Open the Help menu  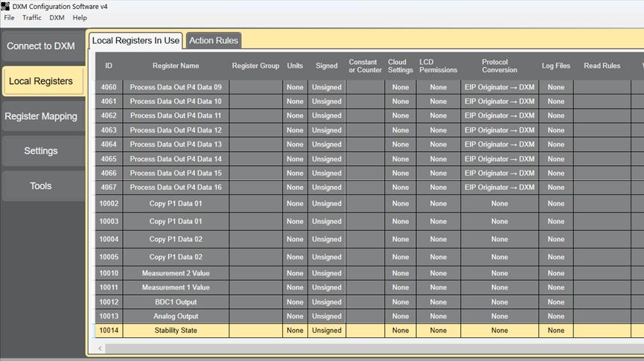(x=80, y=18)
